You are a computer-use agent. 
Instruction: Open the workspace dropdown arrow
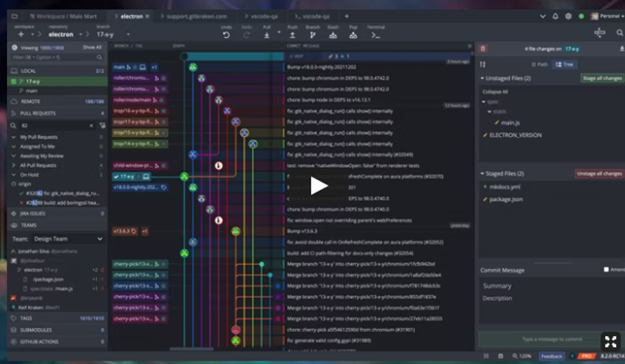(33, 34)
